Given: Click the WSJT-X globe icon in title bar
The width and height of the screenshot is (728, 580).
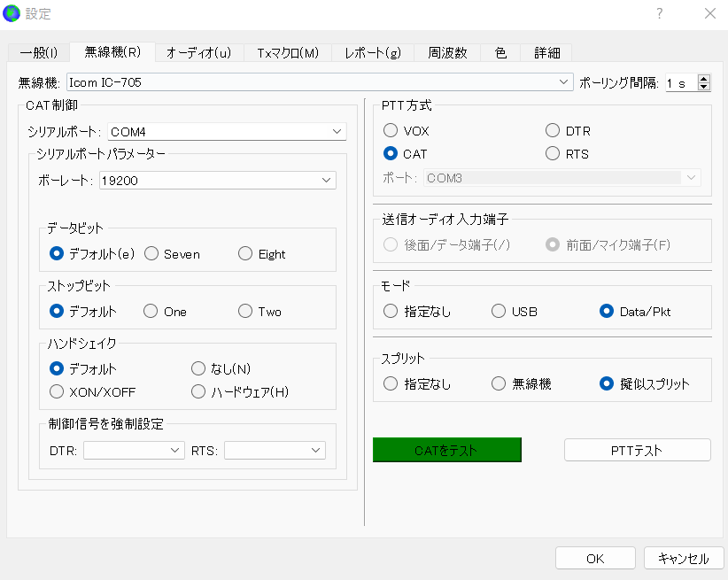Looking at the screenshot, I should point(12,13).
